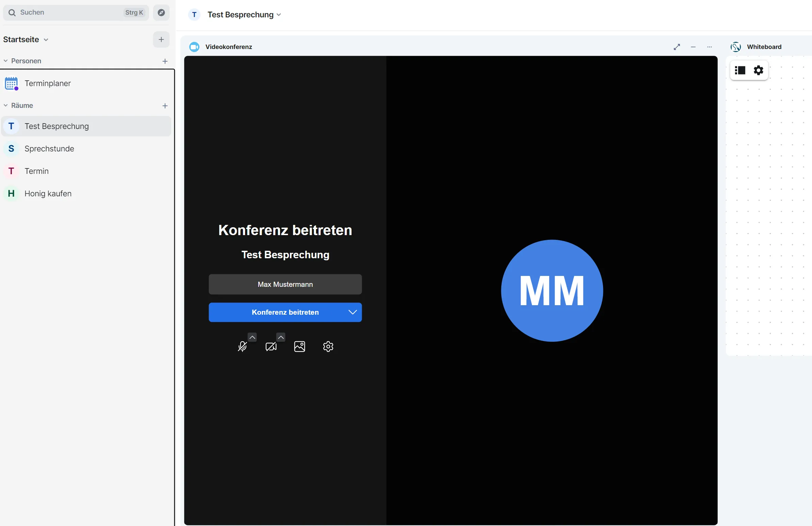Expand microphone options arrow
Screen dimensions: 812x526
(x=252, y=338)
